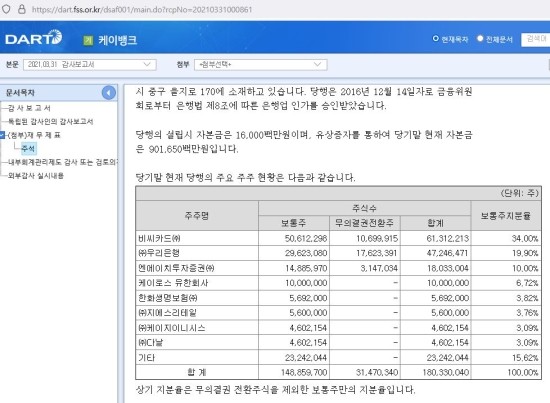Click the 50,612,298 common shares value

(x=306, y=239)
